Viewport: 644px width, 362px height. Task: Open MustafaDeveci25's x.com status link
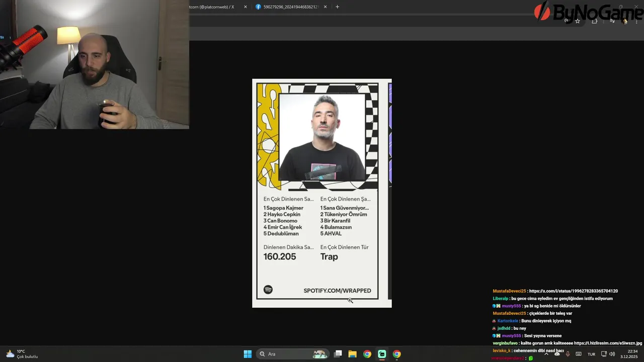pyautogui.click(x=574, y=291)
